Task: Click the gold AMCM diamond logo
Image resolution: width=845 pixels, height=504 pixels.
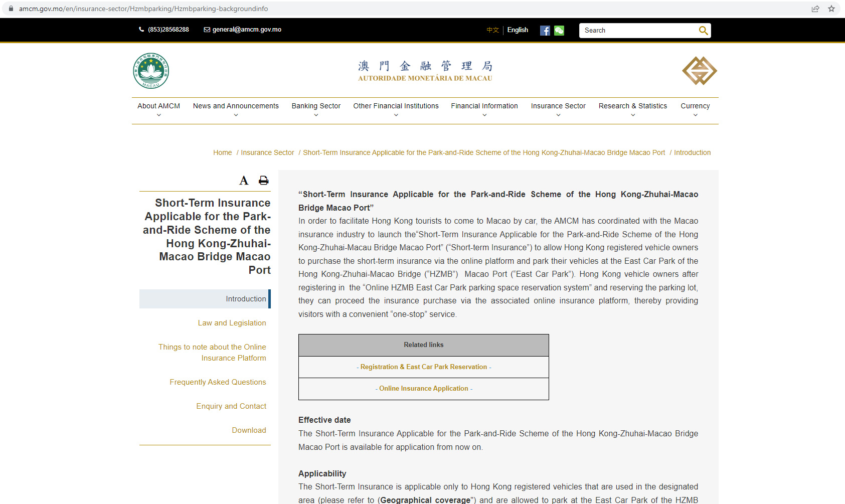Action: (699, 71)
